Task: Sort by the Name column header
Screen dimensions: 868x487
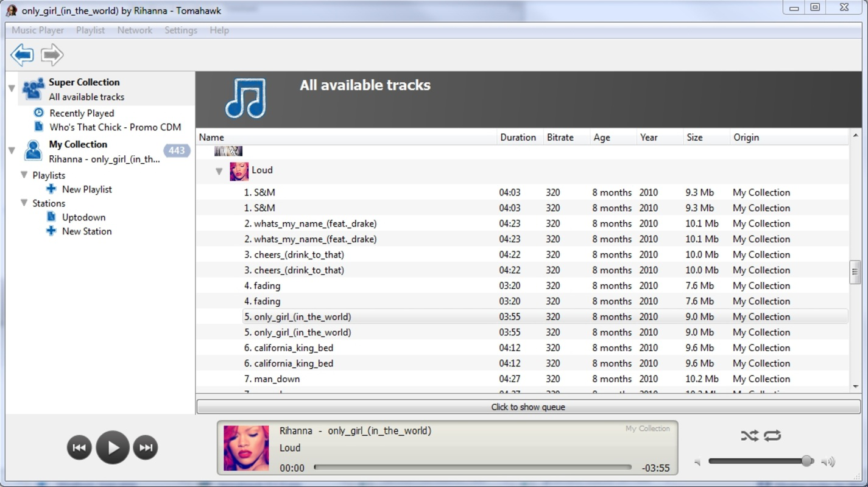Action: (x=346, y=137)
